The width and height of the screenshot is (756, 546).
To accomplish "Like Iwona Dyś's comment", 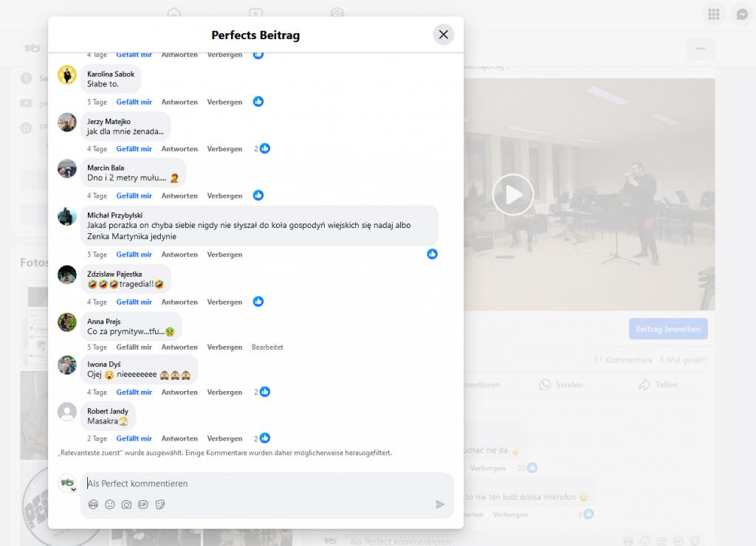I will coord(134,393).
